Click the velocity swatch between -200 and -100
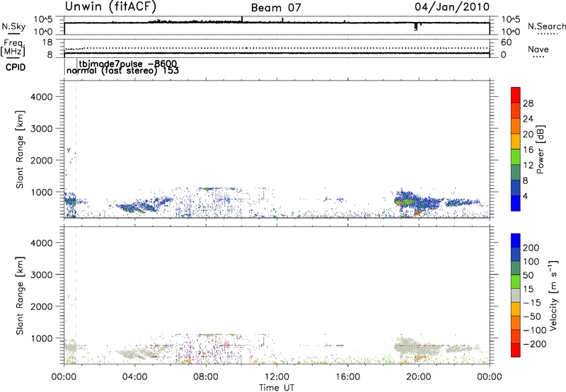 [x=516, y=336]
